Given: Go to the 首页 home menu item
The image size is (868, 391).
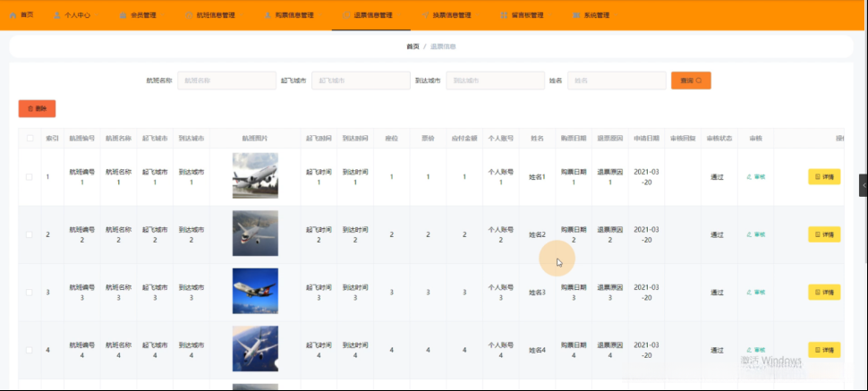Looking at the screenshot, I should tap(21, 15).
